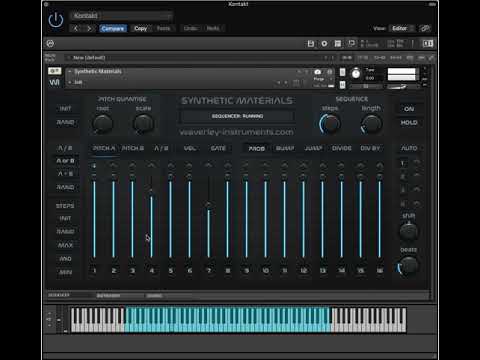480x360 pixels.
Task: Toggle step number 8
Action: (228, 270)
